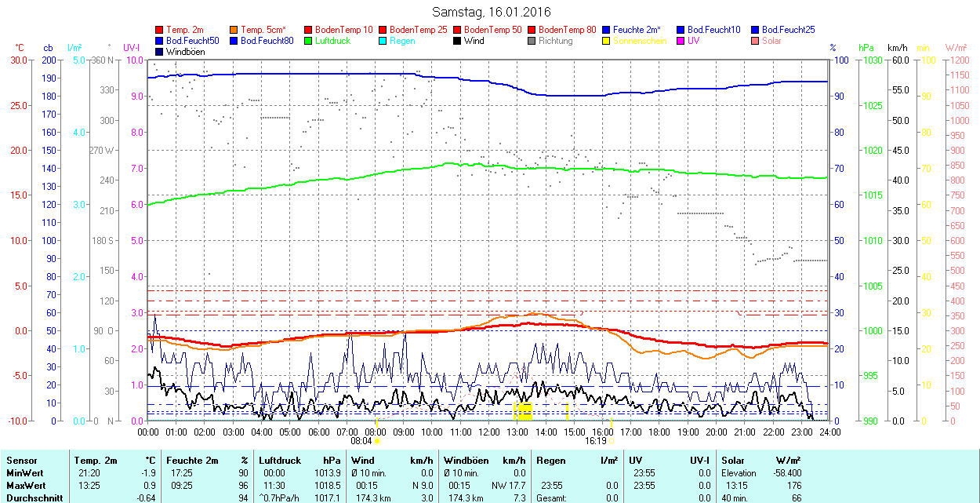Click the 12:00 label on the time axis

pyautogui.click(x=489, y=432)
